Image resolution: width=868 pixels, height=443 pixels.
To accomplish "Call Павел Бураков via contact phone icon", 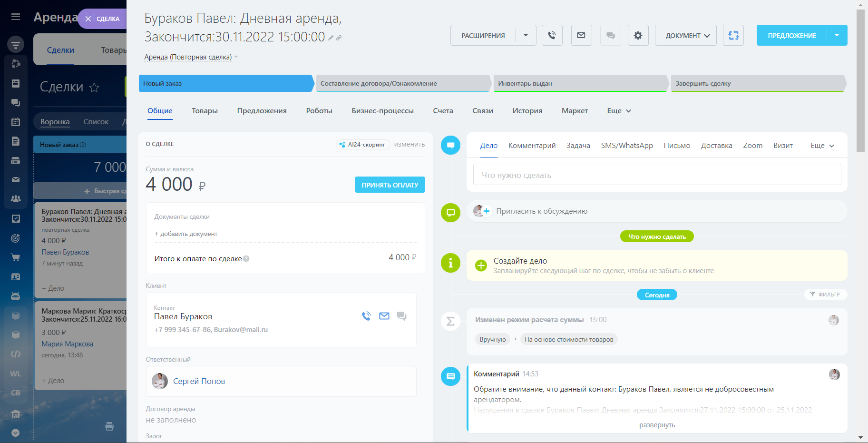I will [366, 316].
